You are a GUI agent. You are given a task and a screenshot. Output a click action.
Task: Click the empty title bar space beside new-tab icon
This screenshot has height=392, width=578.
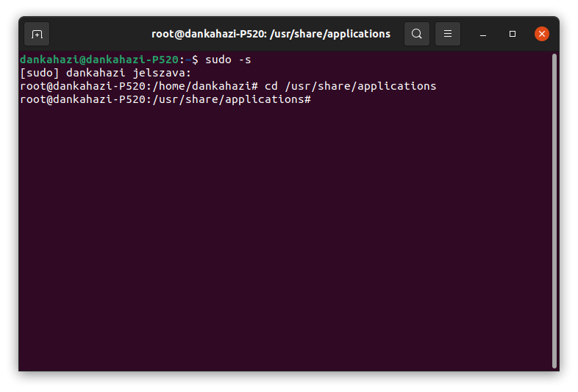[x=99, y=34]
